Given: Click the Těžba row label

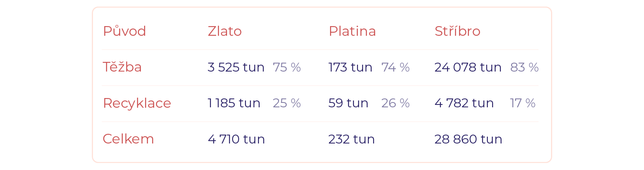Looking at the screenshot, I should pyautogui.click(x=122, y=67).
